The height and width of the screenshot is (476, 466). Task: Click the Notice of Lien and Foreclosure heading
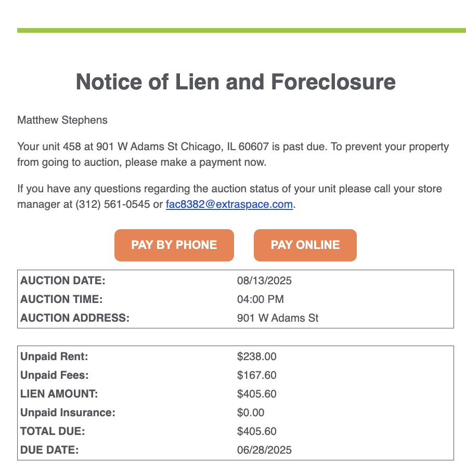[236, 82]
